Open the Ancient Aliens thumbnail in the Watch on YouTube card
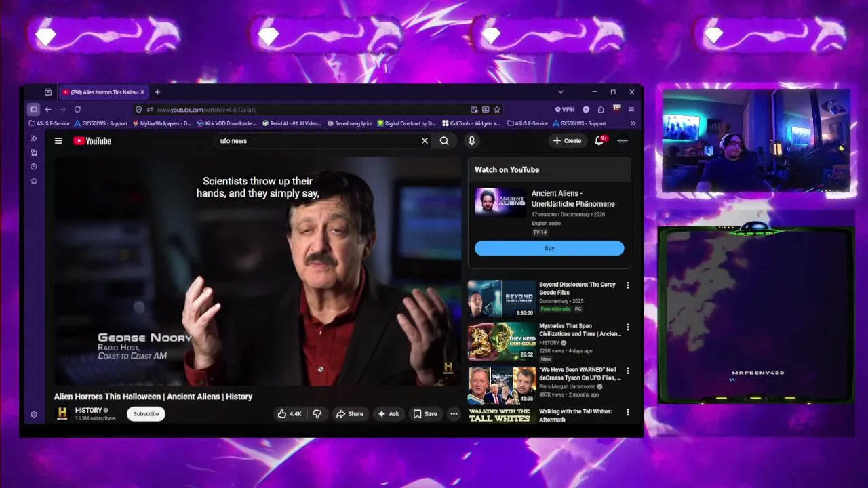Viewport: 868px width, 488px height. [x=500, y=202]
